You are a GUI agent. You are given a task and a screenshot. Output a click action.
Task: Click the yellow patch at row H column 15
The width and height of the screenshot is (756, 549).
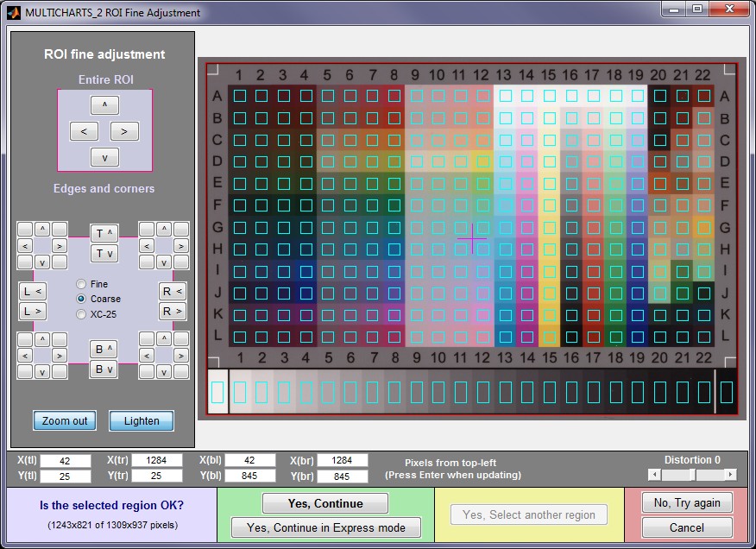point(550,249)
